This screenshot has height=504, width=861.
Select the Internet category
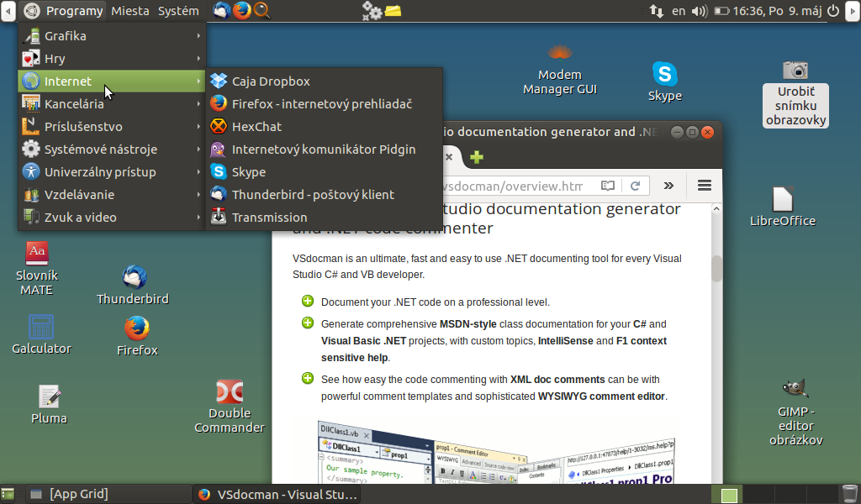tap(112, 81)
